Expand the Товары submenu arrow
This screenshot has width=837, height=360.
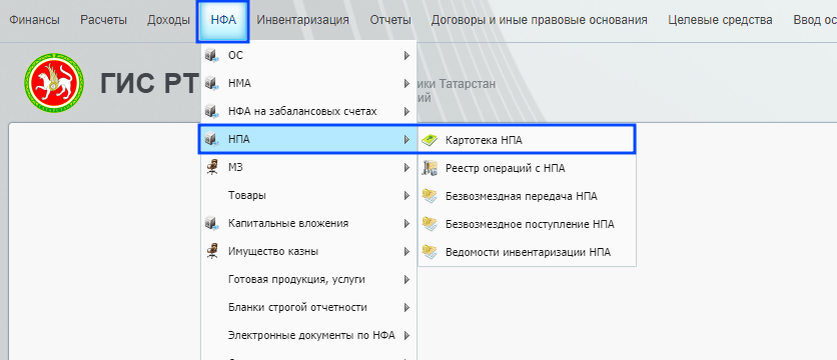coord(407,195)
